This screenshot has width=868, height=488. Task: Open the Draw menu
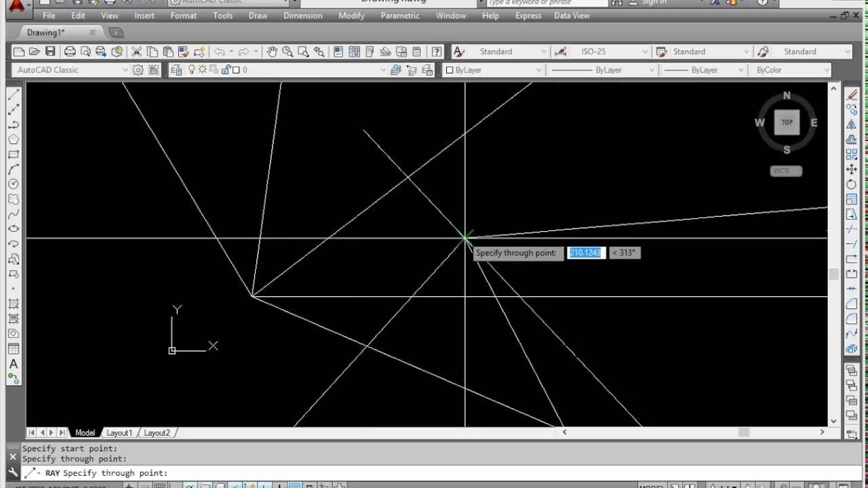(258, 16)
